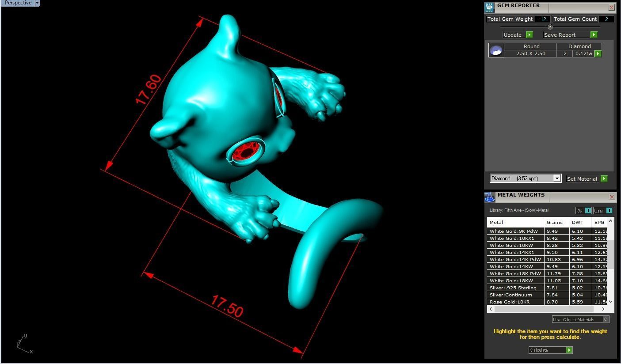
Task: Click the green arrow next to Calculate
Action: coord(569,350)
